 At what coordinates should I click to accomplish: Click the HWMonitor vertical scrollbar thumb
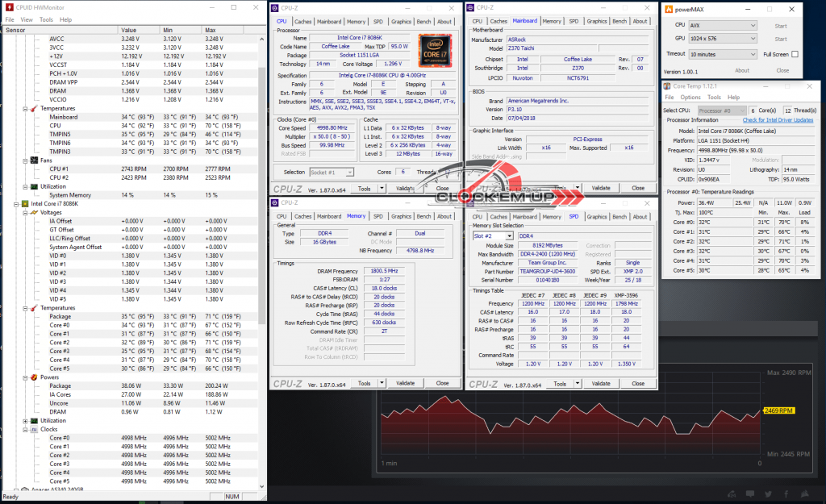coord(262,195)
